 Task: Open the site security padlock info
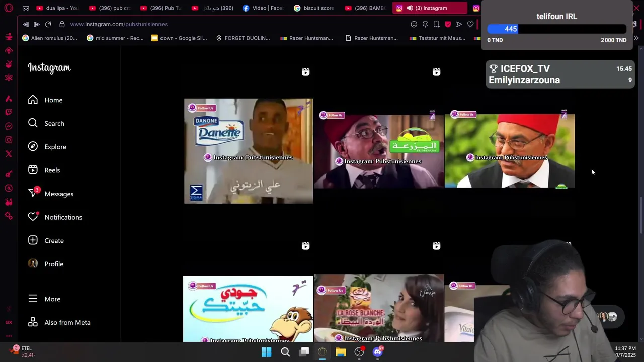[62, 24]
